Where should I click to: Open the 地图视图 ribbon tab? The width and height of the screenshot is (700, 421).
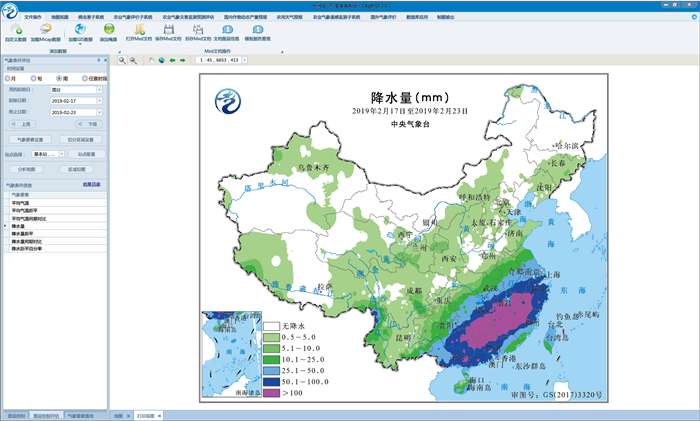pos(60,17)
